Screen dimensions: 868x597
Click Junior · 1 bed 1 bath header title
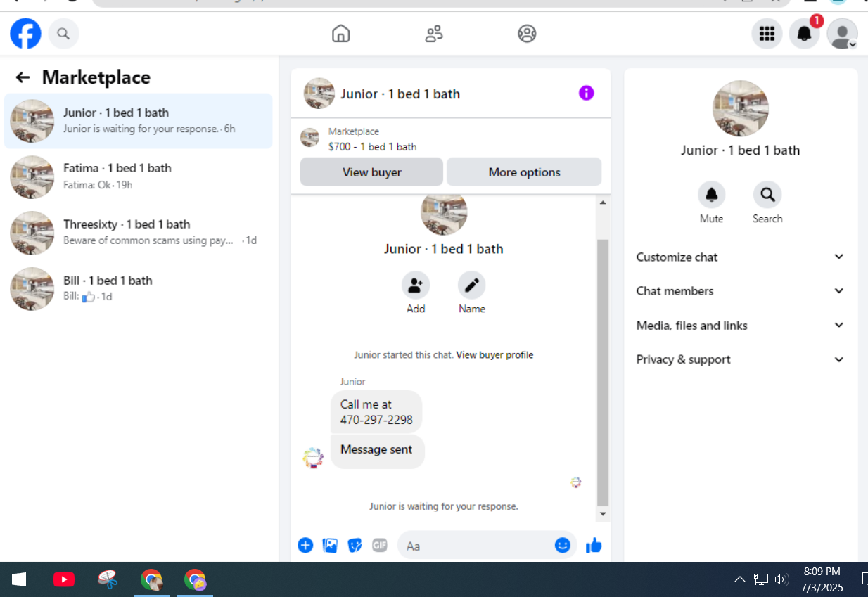click(400, 94)
